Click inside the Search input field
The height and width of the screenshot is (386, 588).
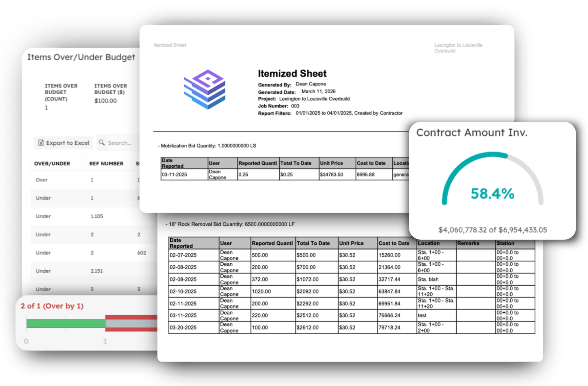pyautogui.click(x=122, y=143)
